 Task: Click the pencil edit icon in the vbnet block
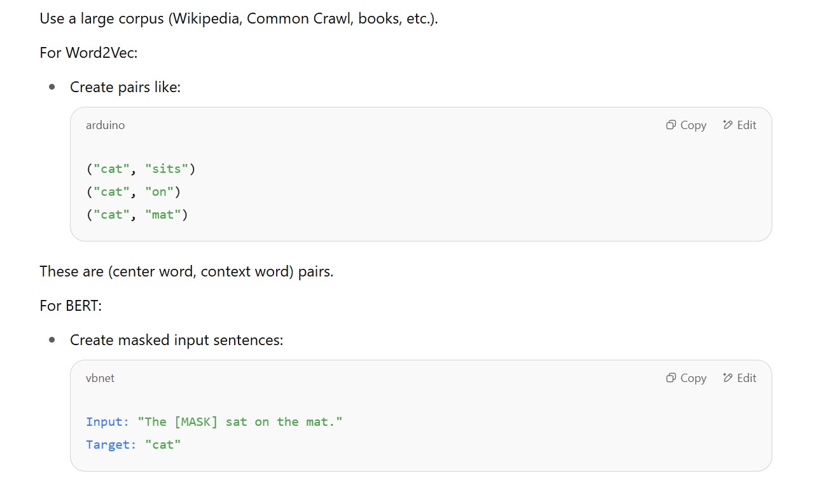pos(728,378)
